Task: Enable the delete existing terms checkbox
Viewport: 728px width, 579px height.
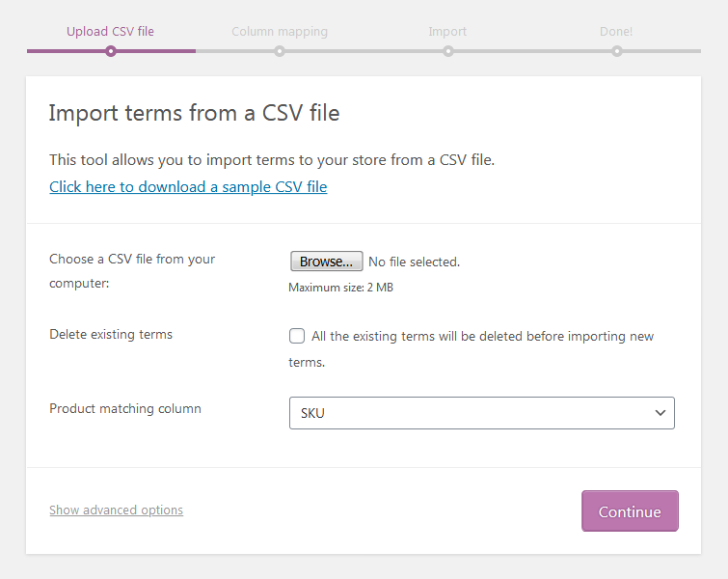Action: pos(298,336)
